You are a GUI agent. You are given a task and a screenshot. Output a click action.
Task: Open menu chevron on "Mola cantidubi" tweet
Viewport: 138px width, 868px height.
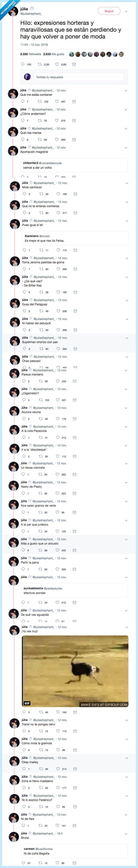[x=127, y=183]
